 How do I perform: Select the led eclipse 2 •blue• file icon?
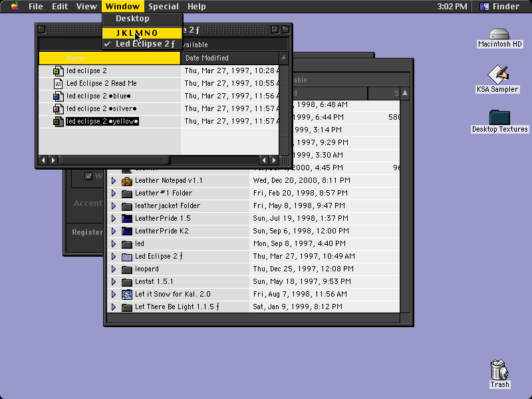tap(58, 96)
